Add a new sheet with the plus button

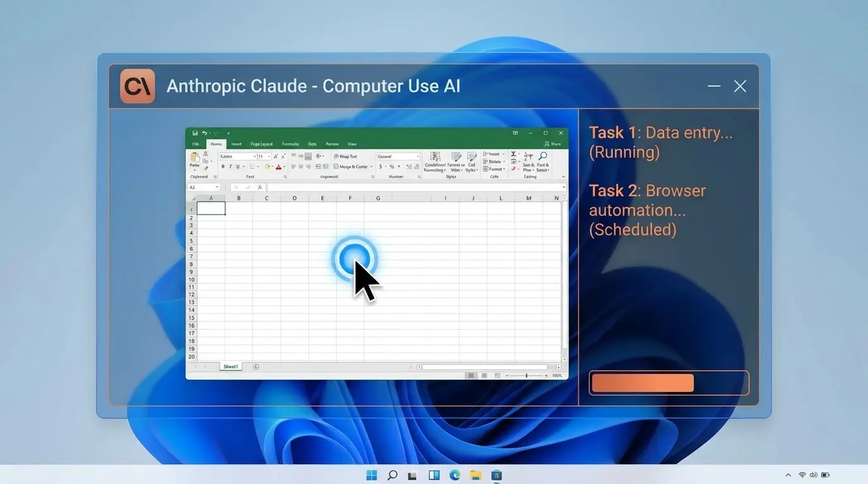255,366
